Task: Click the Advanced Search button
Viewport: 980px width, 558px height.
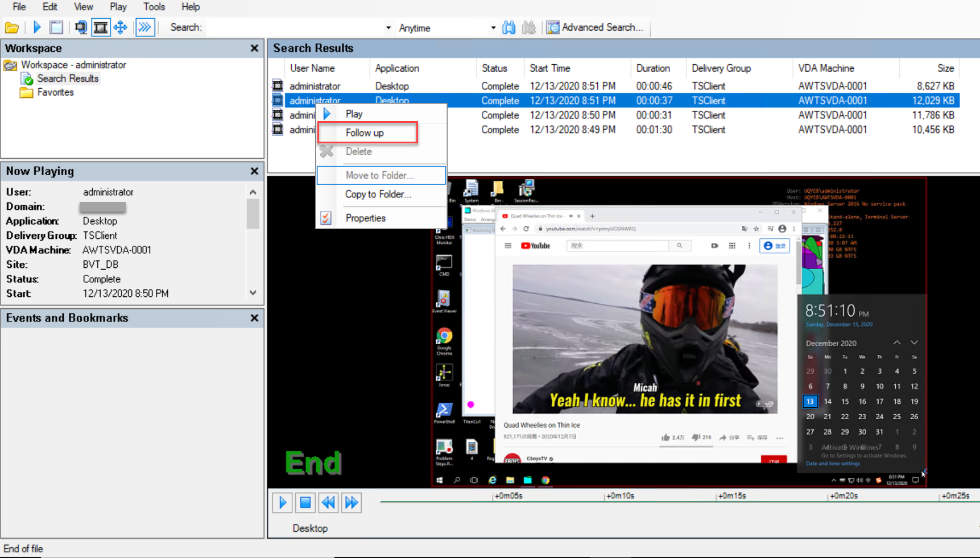Action: pyautogui.click(x=595, y=27)
